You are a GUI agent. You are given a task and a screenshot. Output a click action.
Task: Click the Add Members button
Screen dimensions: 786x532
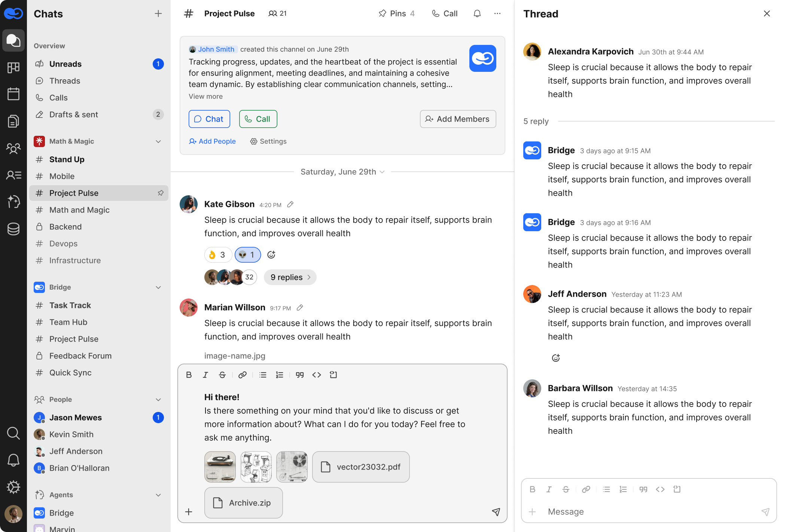458,119
